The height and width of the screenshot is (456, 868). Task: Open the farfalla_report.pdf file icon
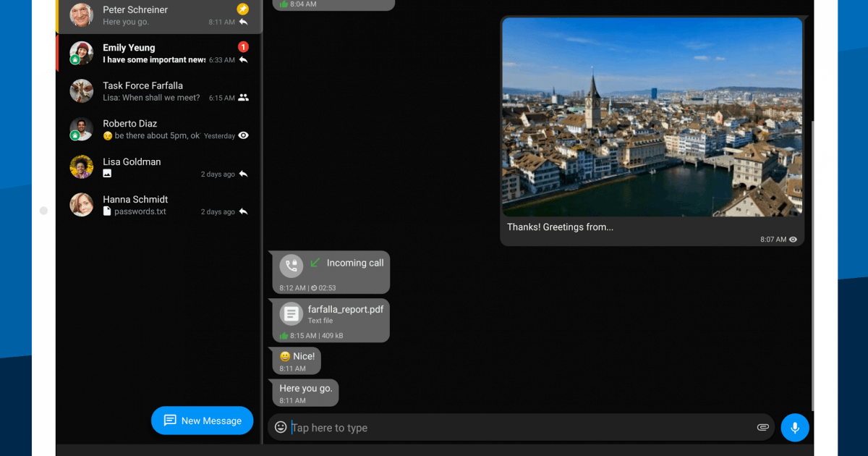pyautogui.click(x=292, y=313)
